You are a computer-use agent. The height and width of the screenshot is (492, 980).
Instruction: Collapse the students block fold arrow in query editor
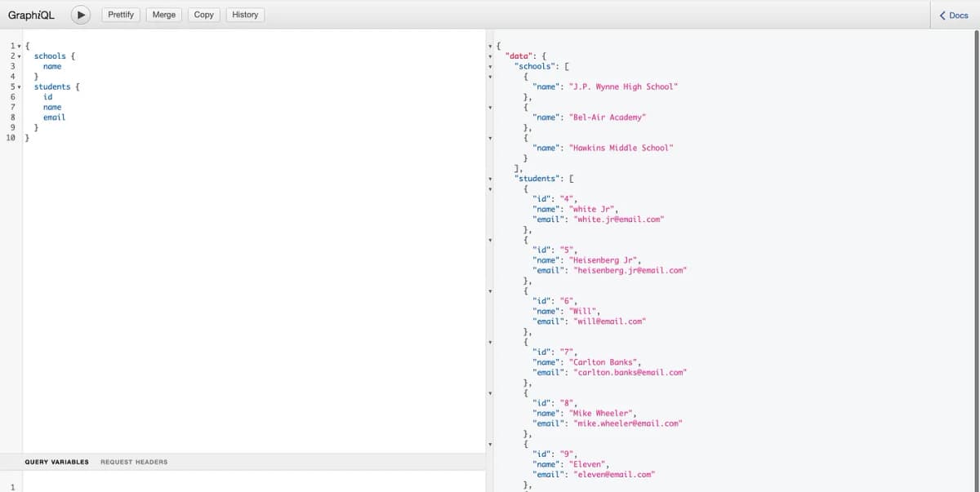[20, 86]
